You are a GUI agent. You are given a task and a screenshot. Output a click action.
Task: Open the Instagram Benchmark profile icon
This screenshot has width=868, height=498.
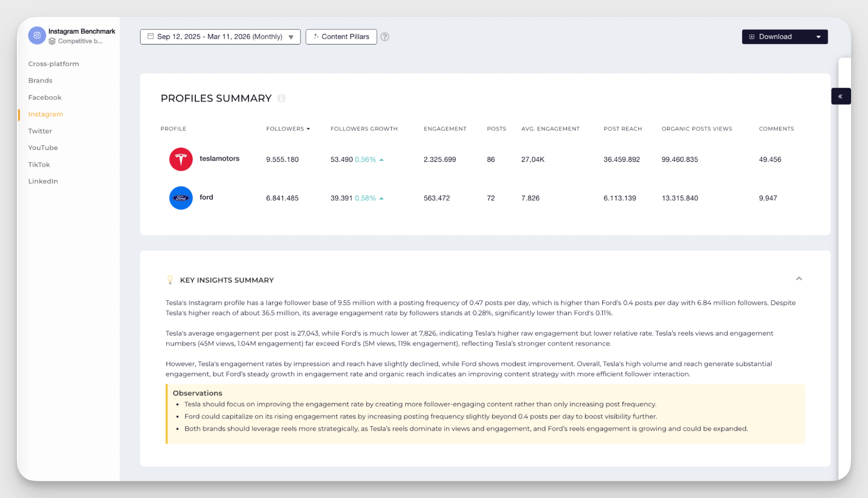(x=37, y=36)
